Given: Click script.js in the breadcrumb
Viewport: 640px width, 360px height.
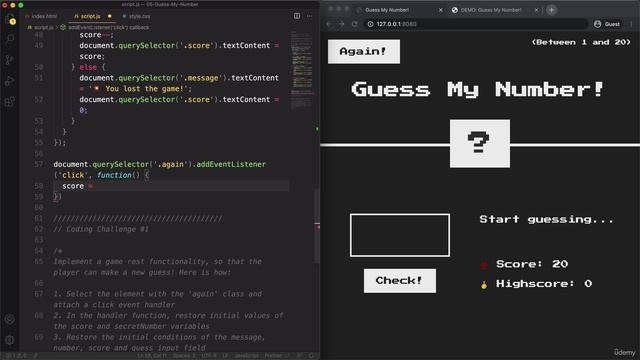Looking at the screenshot, I should pyautogui.click(x=43, y=27).
